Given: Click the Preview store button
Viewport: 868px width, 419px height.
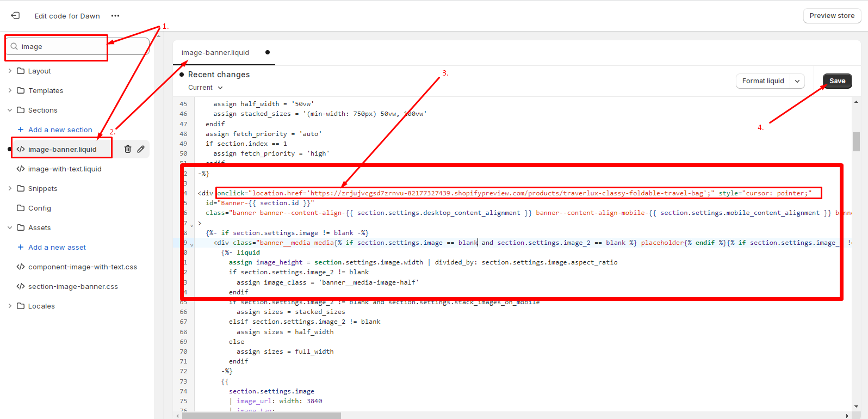Looking at the screenshot, I should click(x=832, y=16).
